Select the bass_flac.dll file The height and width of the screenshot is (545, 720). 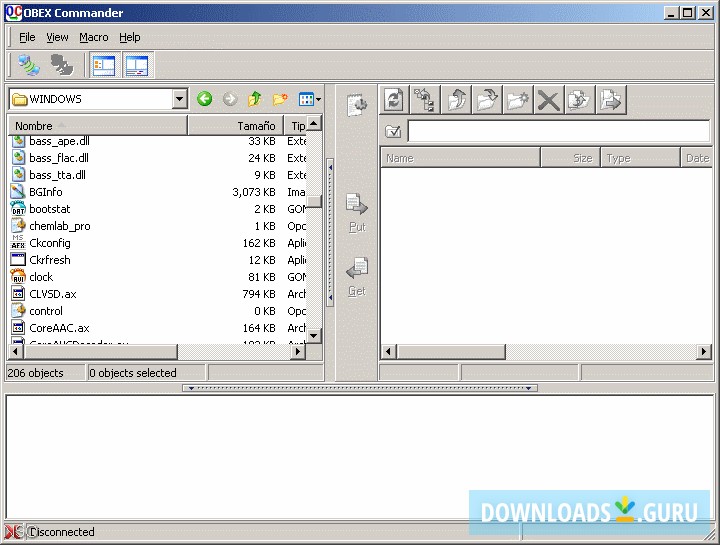(59, 158)
